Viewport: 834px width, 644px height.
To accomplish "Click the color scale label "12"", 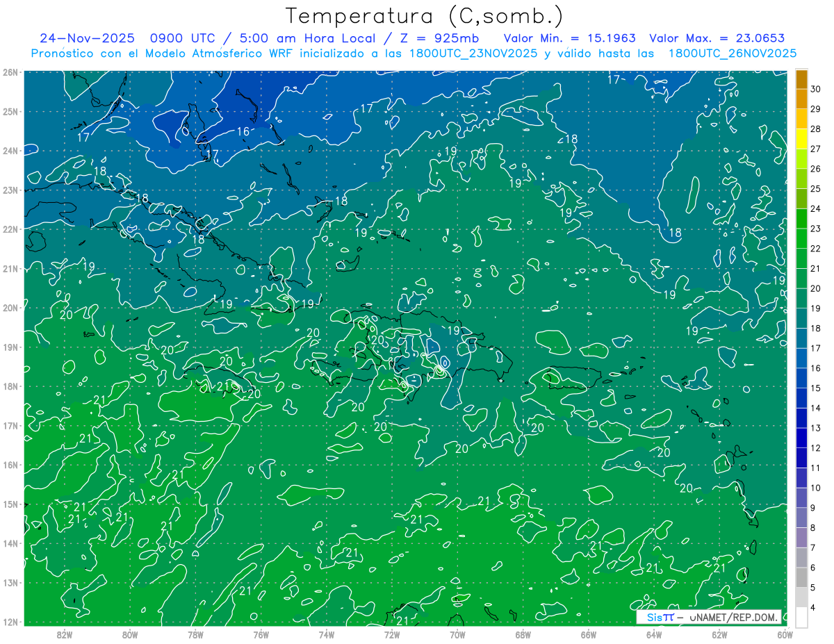I will point(815,448).
